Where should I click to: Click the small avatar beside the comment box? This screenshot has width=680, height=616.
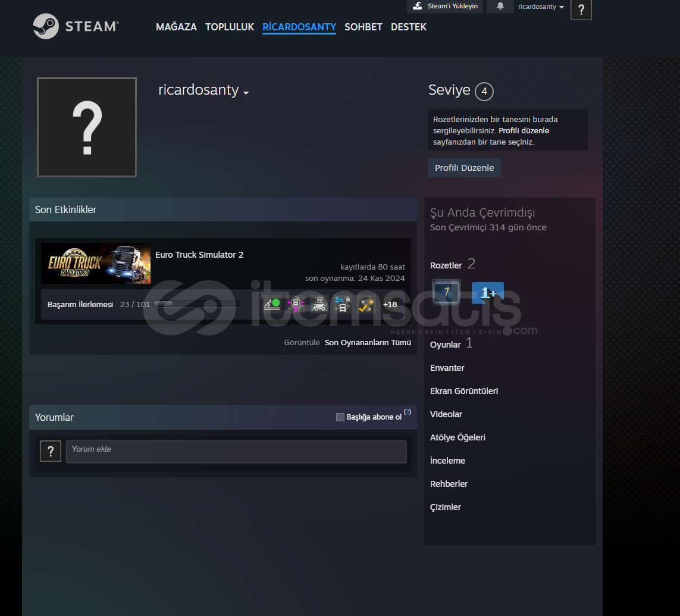[51, 451]
